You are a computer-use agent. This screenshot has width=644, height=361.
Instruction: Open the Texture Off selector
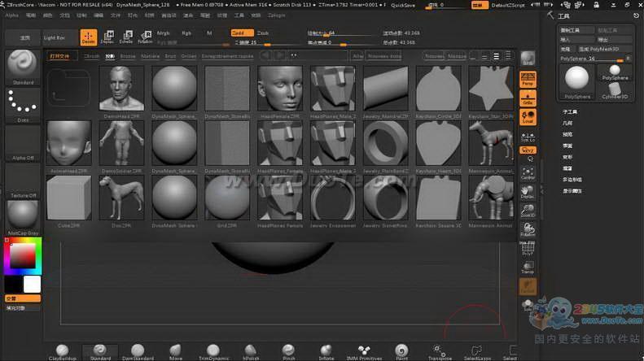click(23, 181)
